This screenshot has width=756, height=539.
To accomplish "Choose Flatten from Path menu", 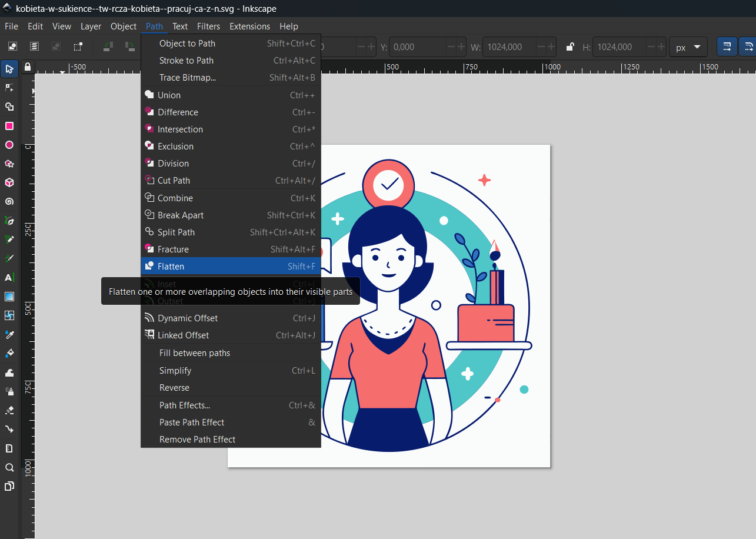I will coord(231,267).
